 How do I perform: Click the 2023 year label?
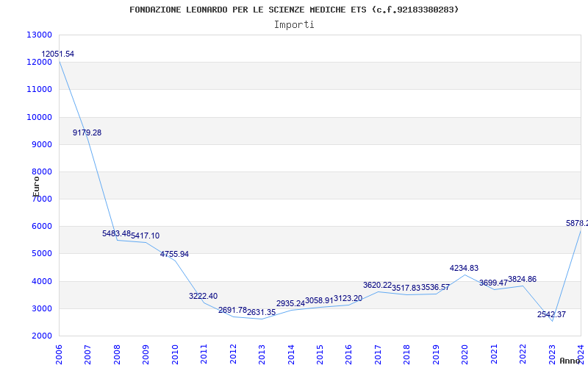tap(552, 355)
